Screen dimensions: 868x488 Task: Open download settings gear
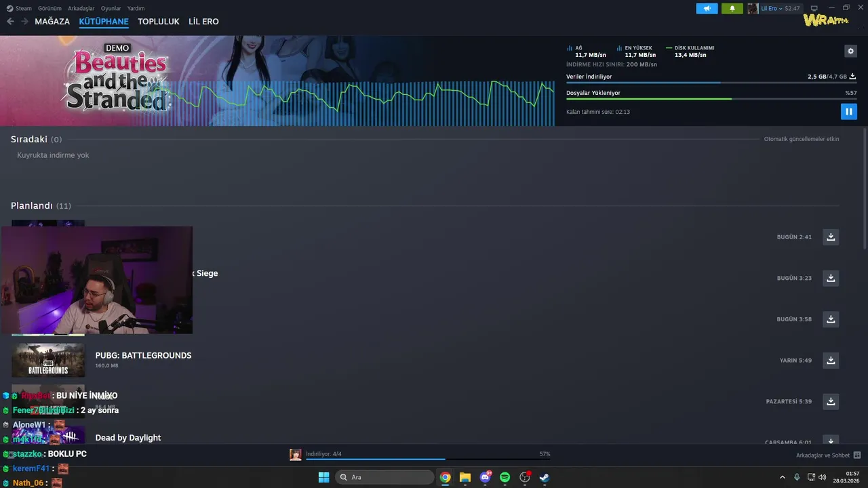click(850, 51)
